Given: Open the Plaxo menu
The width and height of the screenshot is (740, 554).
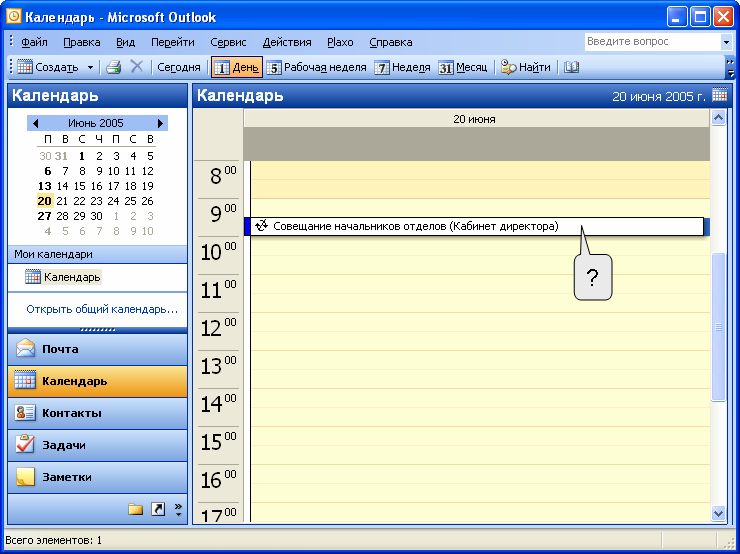Looking at the screenshot, I should pos(340,42).
